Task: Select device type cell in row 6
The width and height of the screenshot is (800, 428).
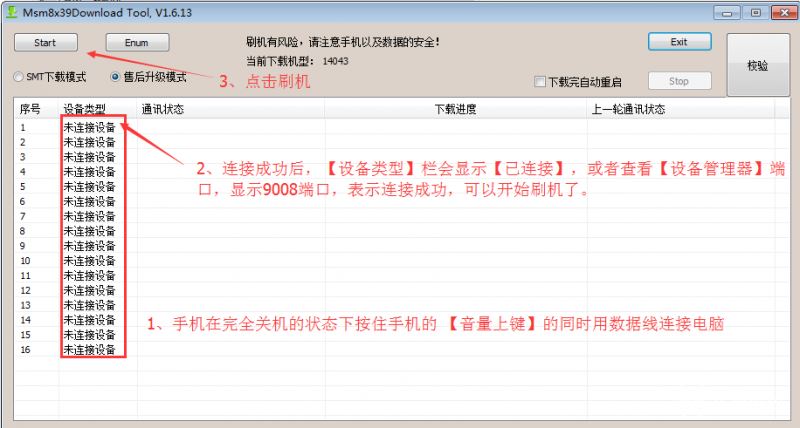Action: point(90,202)
